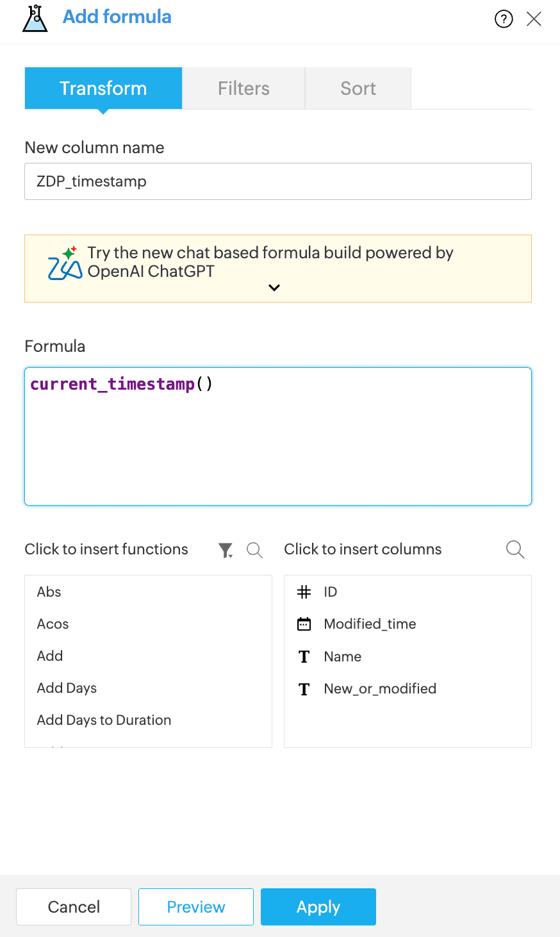The height and width of the screenshot is (937, 560).
Task: Cancel the formula dialog
Action: 74,907
